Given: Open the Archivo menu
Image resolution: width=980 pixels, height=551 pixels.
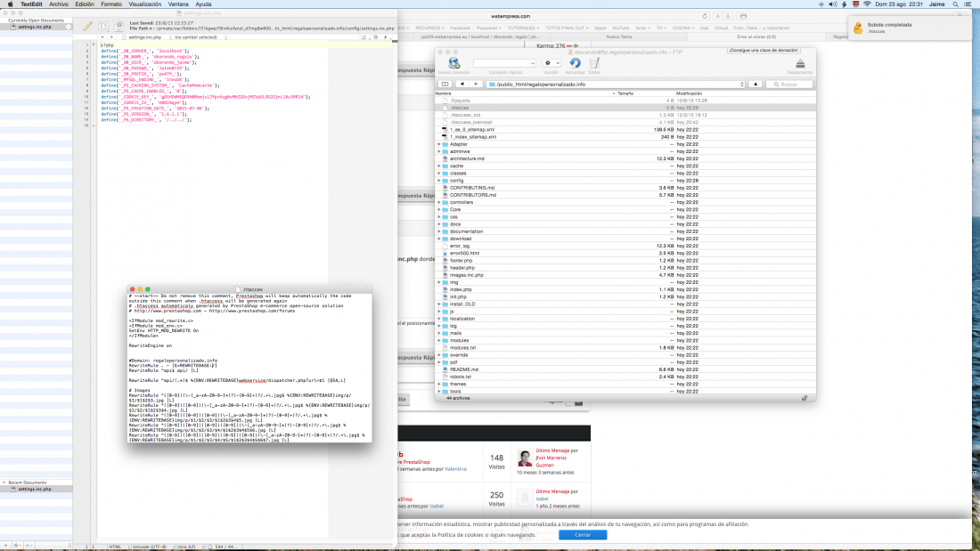Looking at the screenshot, I should pyautogui.click(x=59, y=4).
